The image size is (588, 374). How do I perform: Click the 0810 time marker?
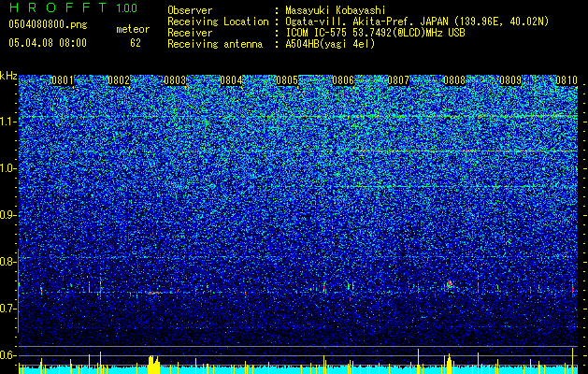(566, 80)
